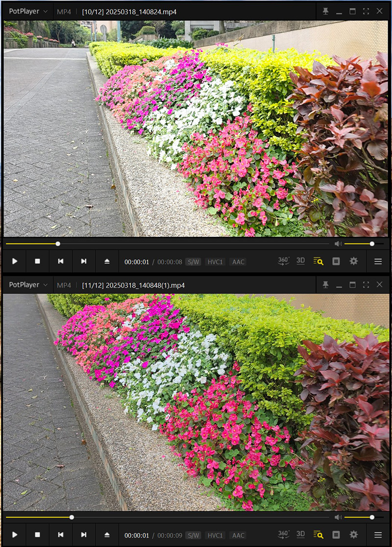
Task: Pin bottom player window always on top
Action: pyautogui.click(x=325, y=285)
